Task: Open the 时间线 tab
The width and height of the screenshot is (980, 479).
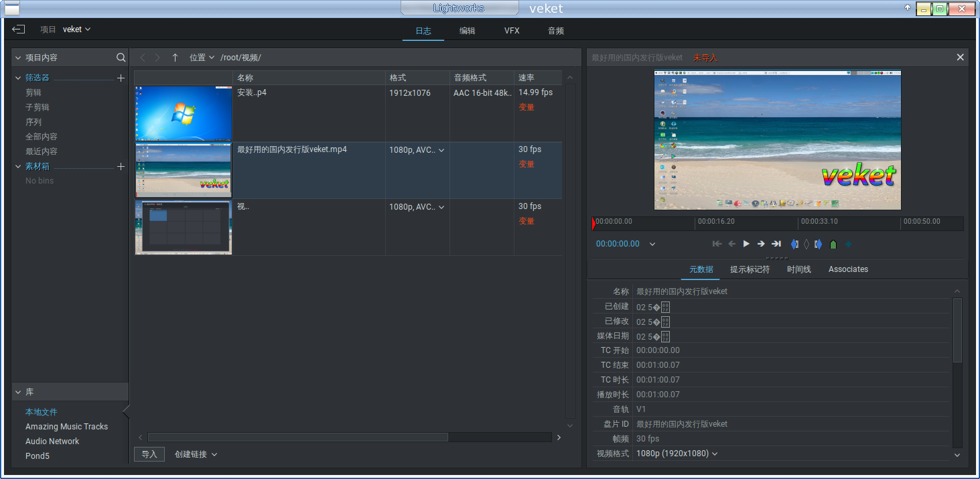Action: pyautogui.click(x=799, y=269)
